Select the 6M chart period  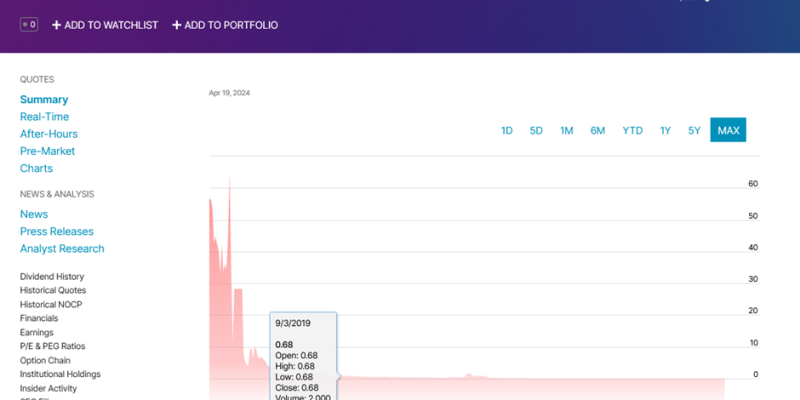pos(597,130)
